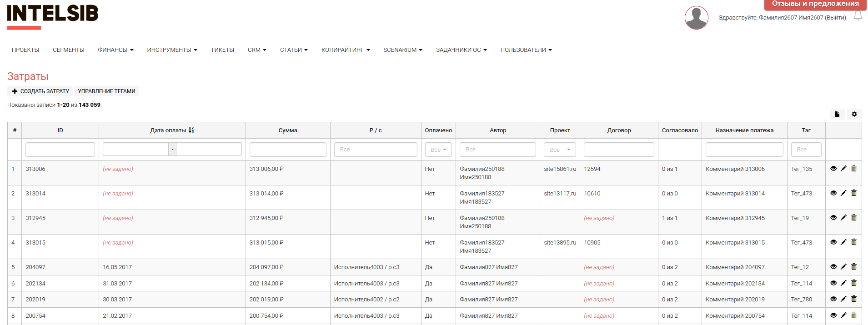868x325 pixels.
Task: View record 202134 with eye icon
Action: [833, 283]
